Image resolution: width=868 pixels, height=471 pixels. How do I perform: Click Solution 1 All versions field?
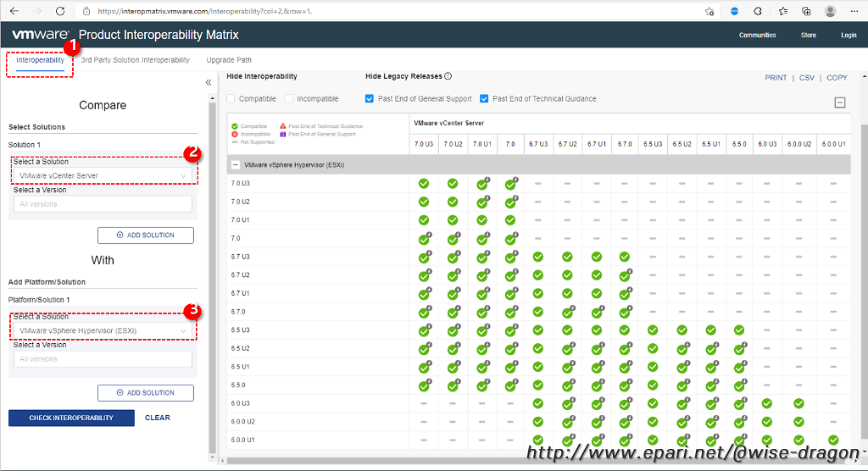(103, 204)
